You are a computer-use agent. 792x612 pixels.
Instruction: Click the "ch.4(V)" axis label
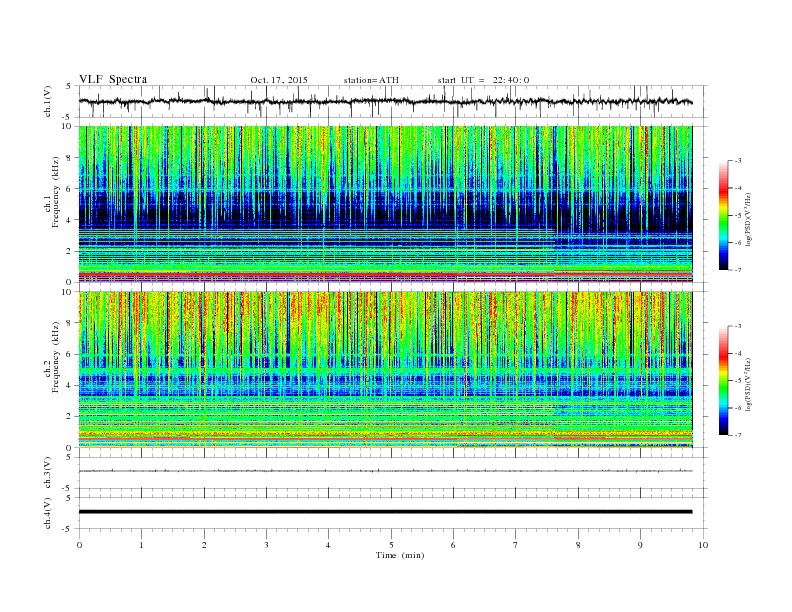(x=48, y=513)
